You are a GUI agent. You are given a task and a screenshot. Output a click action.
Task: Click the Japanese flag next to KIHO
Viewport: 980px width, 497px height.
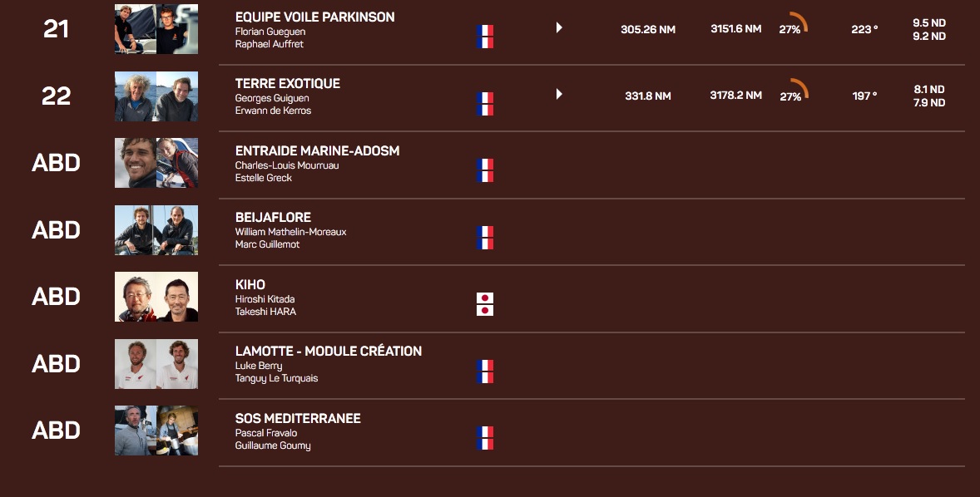click(x=485, y=304)
